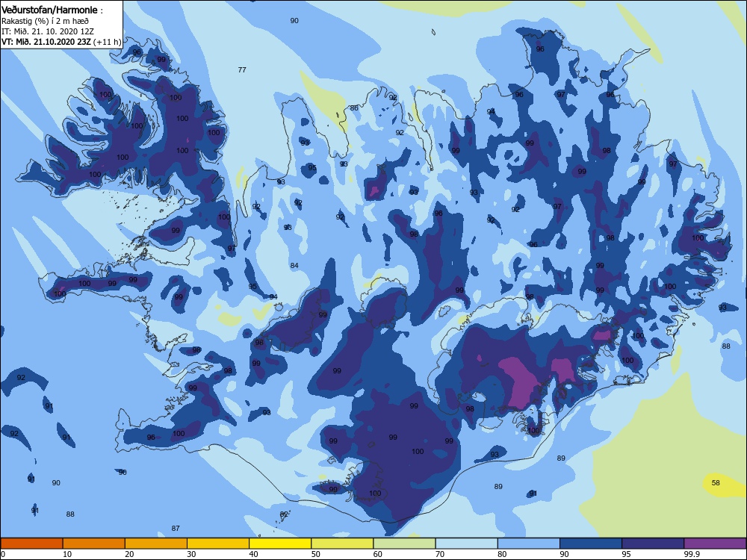Select the '84' humidity value on the map
The image size is (747, 560).
(x=294, y=265)
